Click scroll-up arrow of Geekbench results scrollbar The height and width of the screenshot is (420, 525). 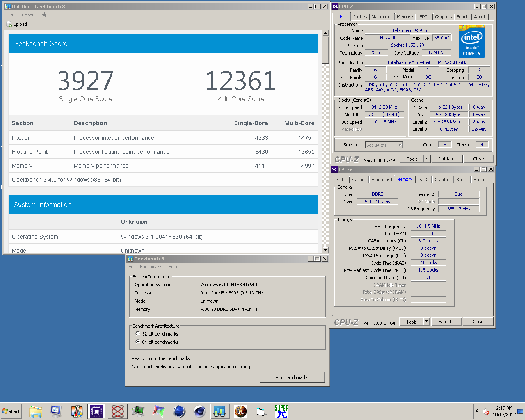click(326, 33)
